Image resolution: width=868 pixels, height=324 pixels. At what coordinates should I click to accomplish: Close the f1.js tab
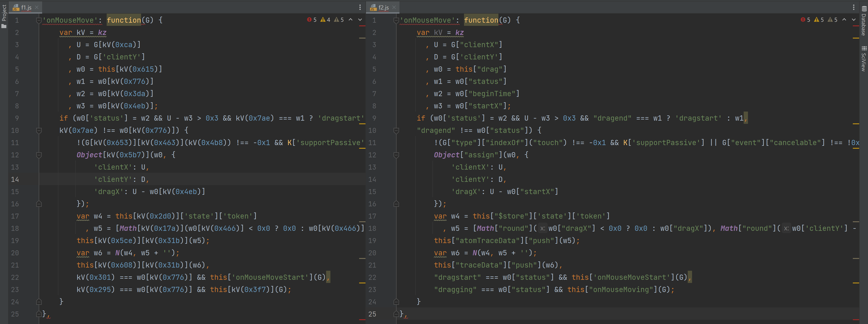coord(37,7)
